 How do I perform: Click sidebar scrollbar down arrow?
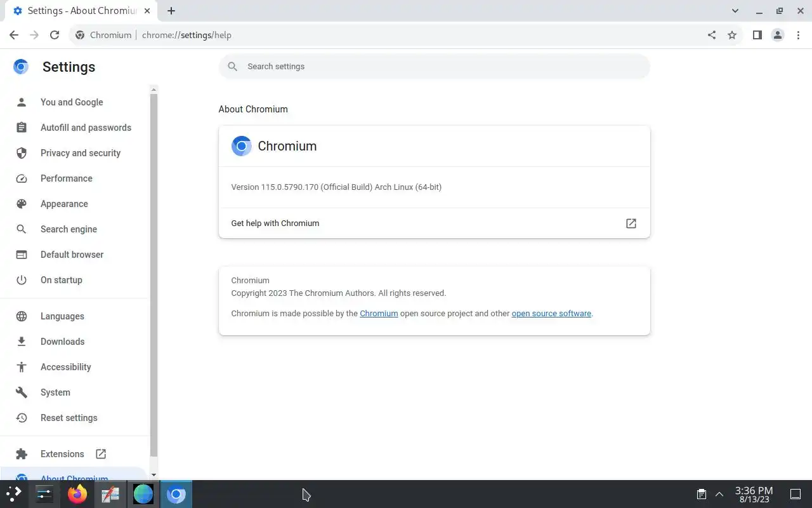pos(154,475)
